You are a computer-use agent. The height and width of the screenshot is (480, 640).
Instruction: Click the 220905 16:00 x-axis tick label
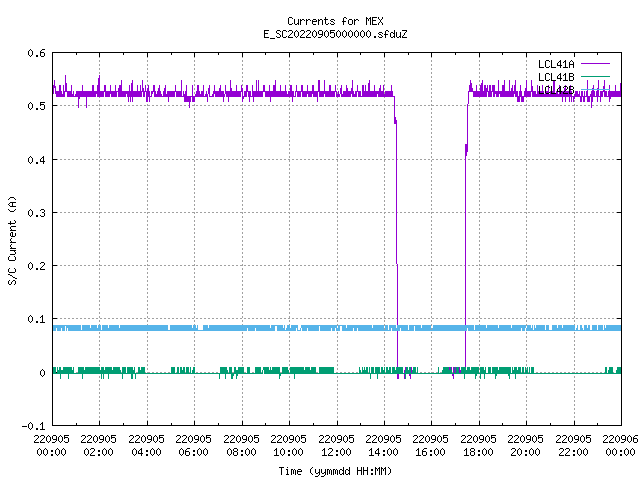pyautogui.click(x=430, y=445)
